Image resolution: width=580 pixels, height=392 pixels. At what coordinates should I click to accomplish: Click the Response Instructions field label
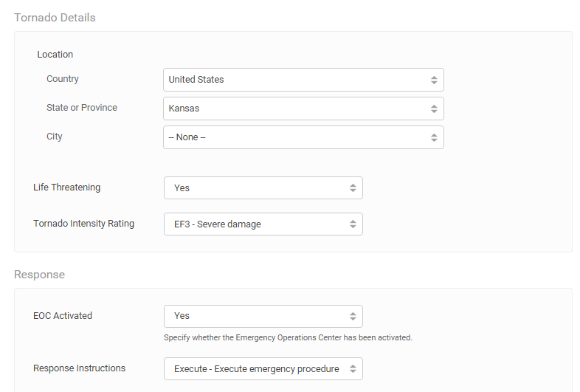coord(79,368)
